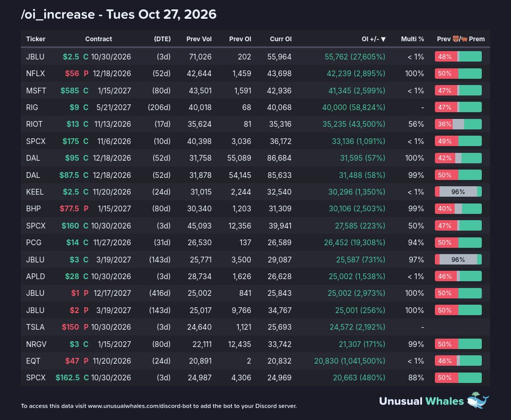Click the NRGV ticker cell

pyautogui.click(x=36, y=344)
